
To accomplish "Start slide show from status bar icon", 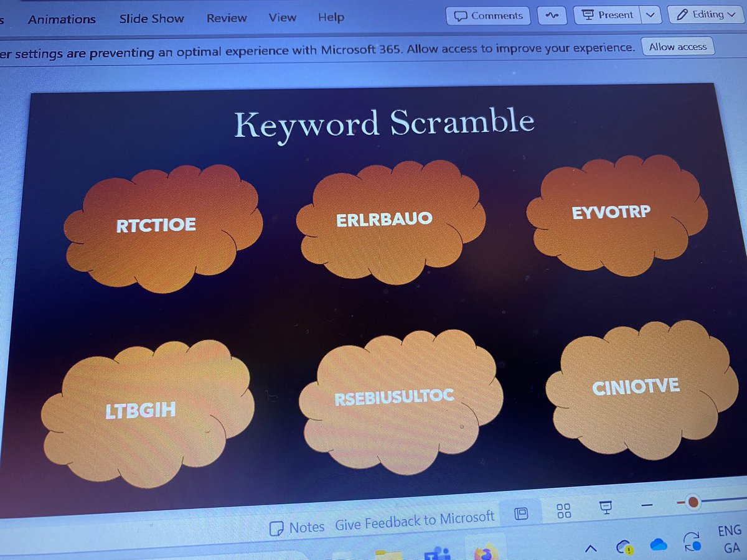I will (604, 508).
